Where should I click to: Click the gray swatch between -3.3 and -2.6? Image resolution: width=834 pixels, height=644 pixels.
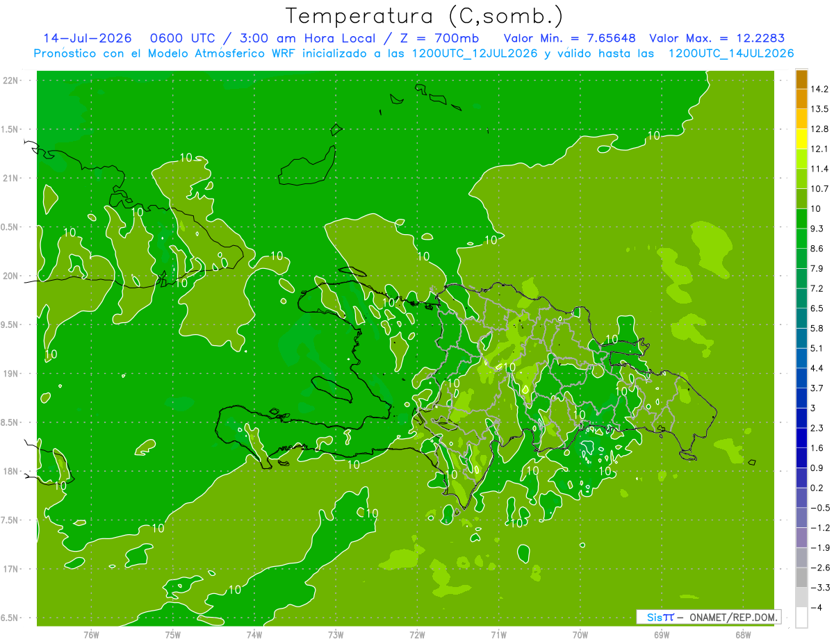[x=801, y=577]
